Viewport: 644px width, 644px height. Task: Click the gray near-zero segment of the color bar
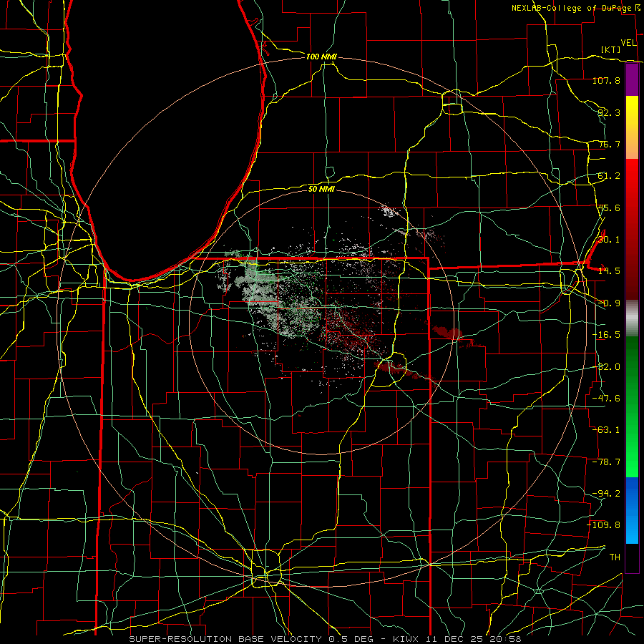pyautogui.click(x=632, y=318)
